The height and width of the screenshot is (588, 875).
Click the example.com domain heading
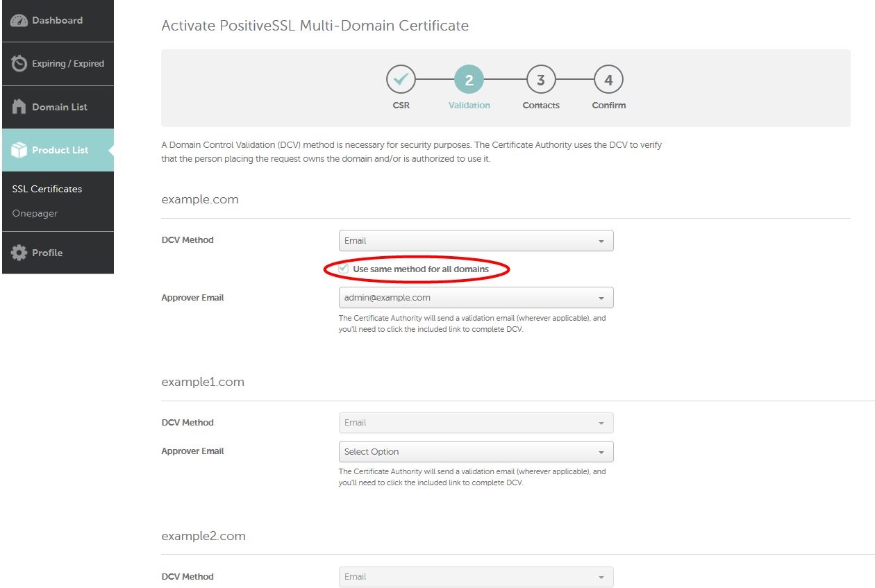click(x=200, y=199)
